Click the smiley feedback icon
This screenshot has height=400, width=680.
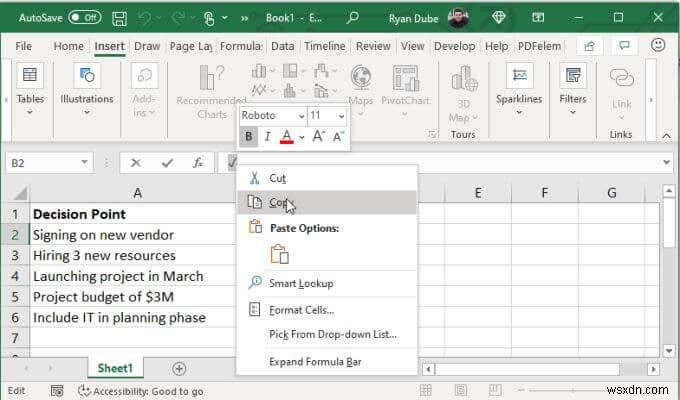658,45
